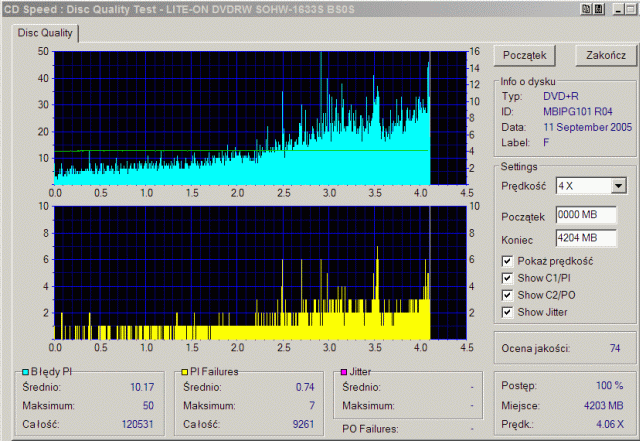Click the yellow PI Failures graph
Screen dimensions: 640x441
tap(260, 273)
